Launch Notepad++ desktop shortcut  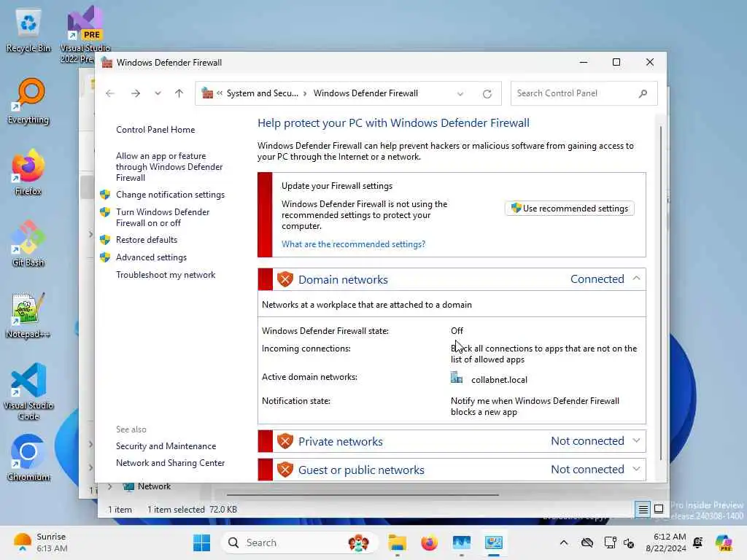click(x=28, y=316)
